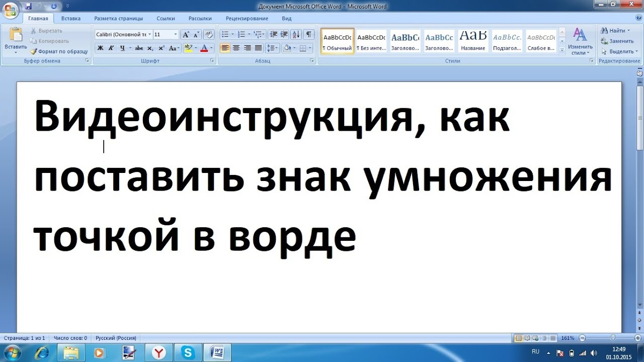The width and height of the screenshot is (644, 362).
Task: Toggle bold formatting (Ж)
Action: tap(100, 48)
